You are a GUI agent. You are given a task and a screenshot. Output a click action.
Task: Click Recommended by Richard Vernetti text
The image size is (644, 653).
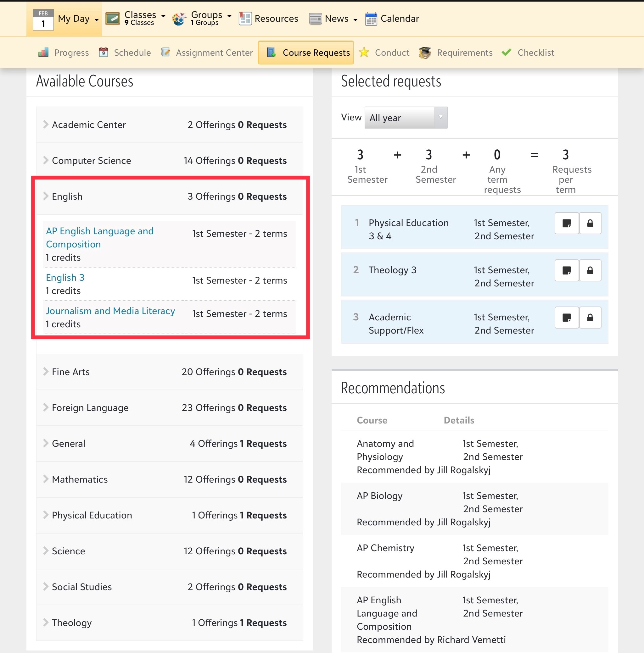tap(431, 640)
